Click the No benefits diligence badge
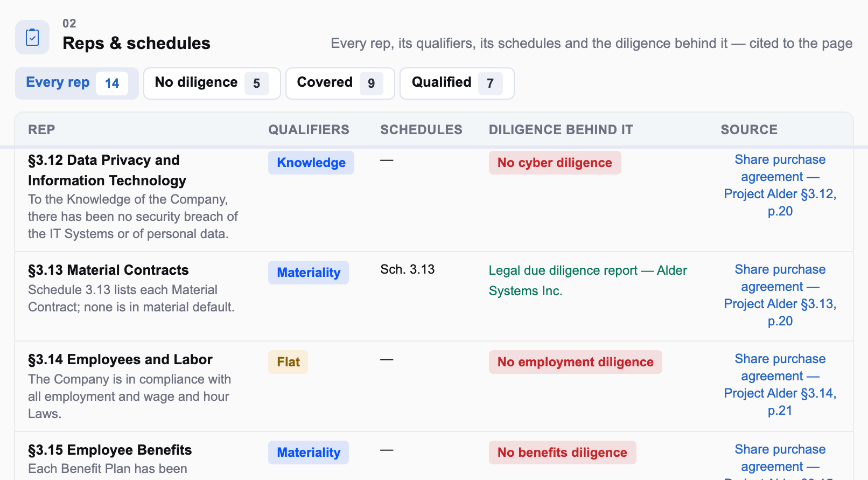 coord(562,453)
